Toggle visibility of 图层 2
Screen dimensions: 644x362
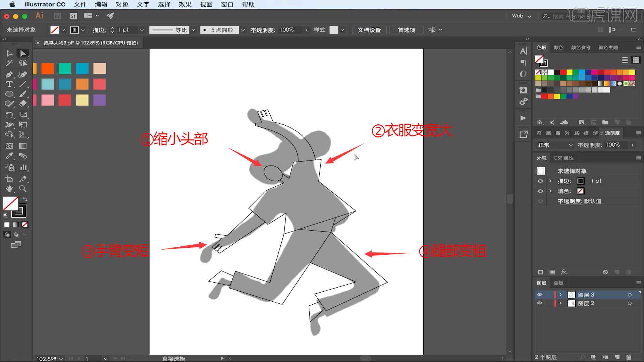[x=539, y=303]
